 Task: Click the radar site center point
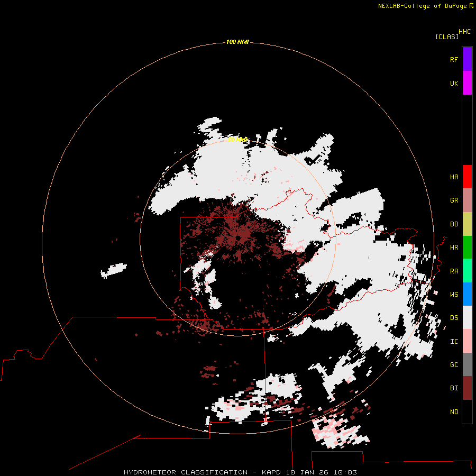pos(238,237)
